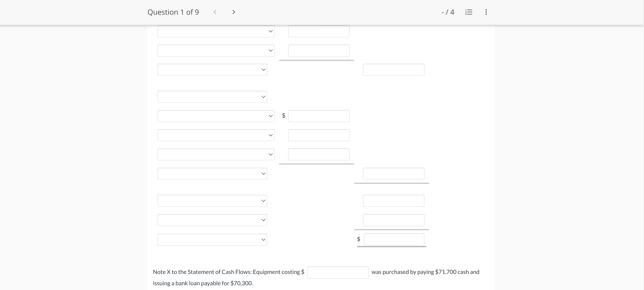Click the navigation forward arrow icon
The width and height of the screenshot is (644, 290).
click(233, 12)
